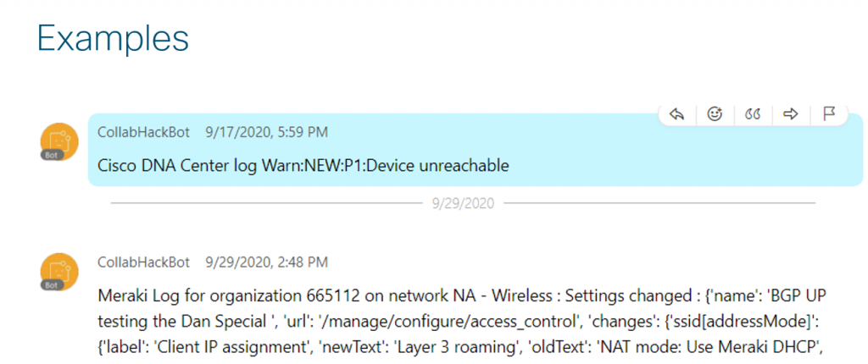Viewport: 868px width, 364px height.
Task: Click the 9/29/2020, 2:48 PM timestamp
Action: click(267, 262)
